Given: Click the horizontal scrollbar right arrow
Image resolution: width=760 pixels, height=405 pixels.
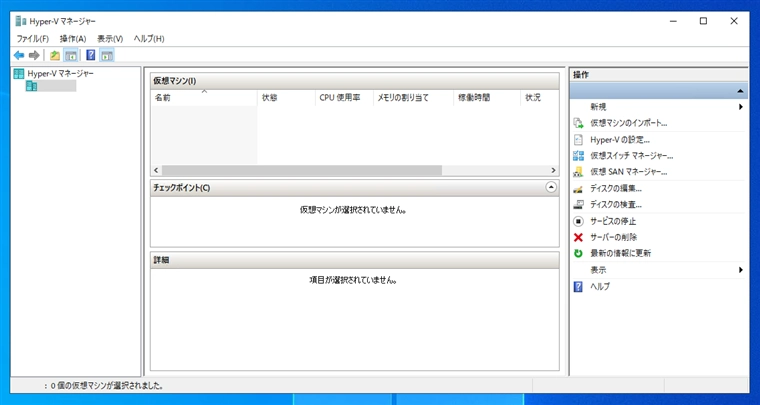Looking at the screenshot, I should tap(554, 171).
